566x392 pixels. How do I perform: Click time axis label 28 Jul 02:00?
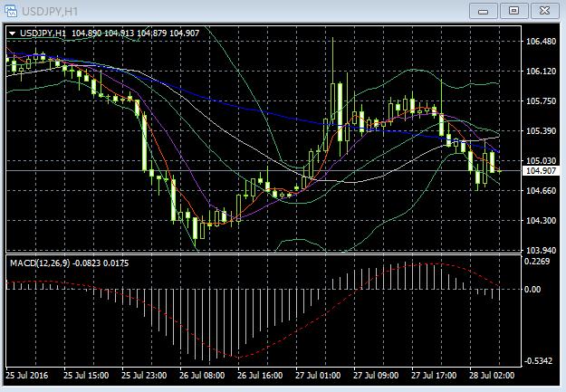[x=492, y=376]
